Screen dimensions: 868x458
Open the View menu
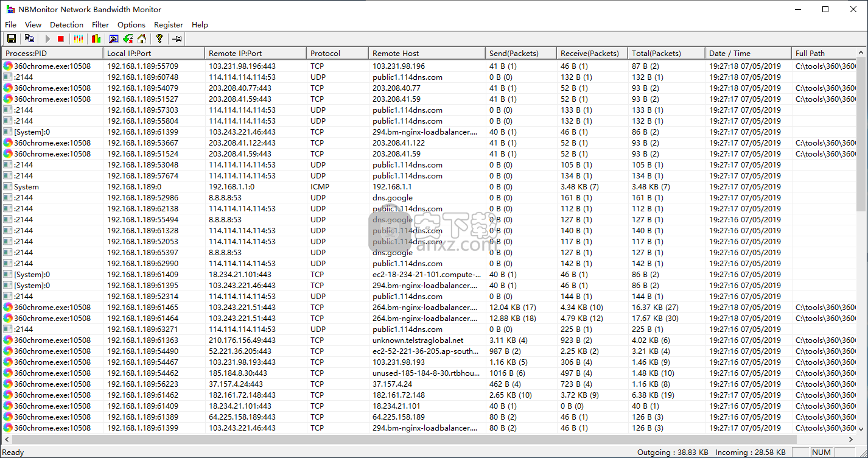(33, 25)
